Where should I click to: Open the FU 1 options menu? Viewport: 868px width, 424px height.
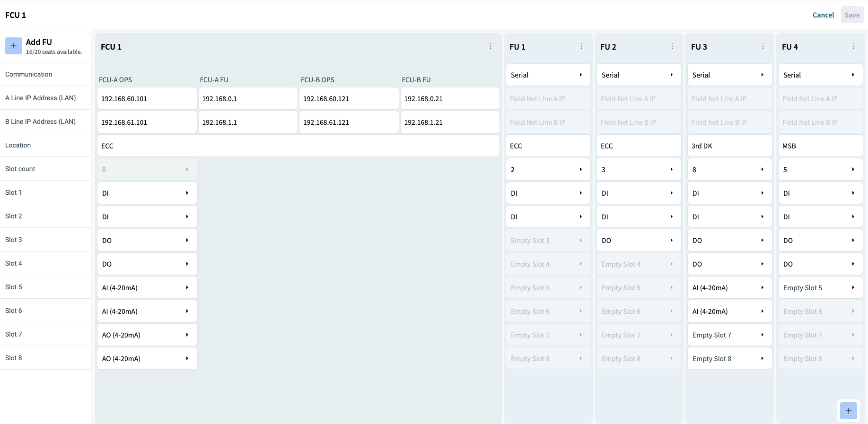pyautogui.click(x=581, y=46)
